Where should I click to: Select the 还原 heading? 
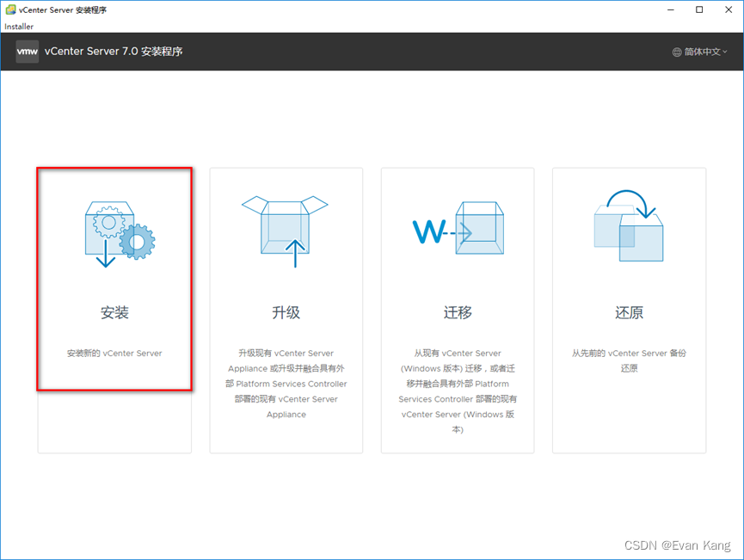[x=629, y=312]
